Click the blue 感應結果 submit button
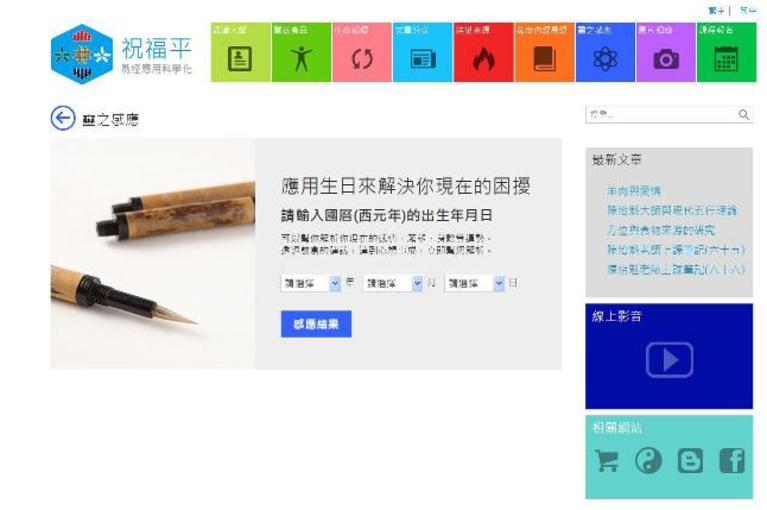The image size is (767, 510). point(316,324)
